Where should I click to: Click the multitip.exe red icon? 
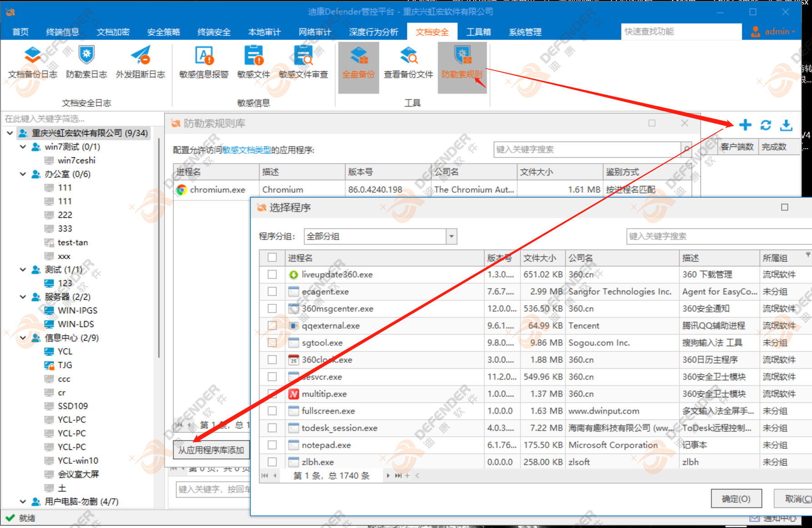(x=294, y=394)
